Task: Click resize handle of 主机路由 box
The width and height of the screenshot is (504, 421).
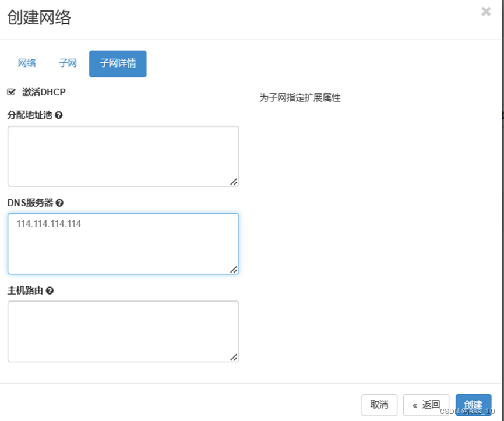Action: point(234,358)
